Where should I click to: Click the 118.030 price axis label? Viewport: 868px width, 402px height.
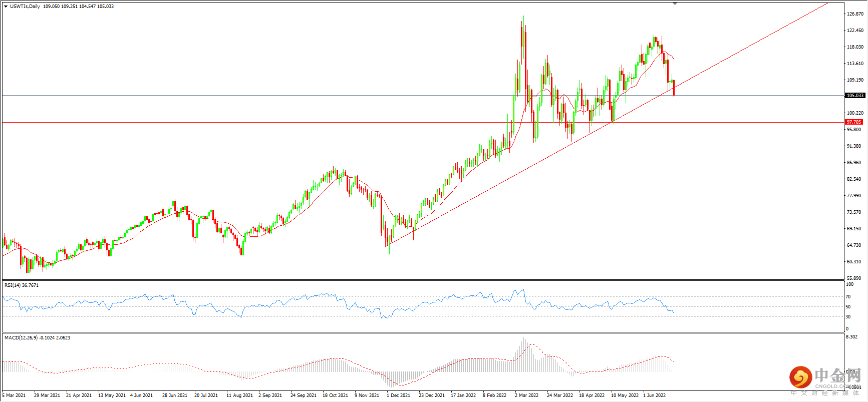[855, 47]
